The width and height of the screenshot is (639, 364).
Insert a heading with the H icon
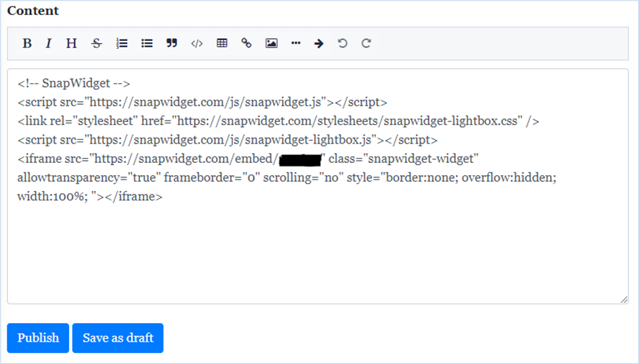71,43
